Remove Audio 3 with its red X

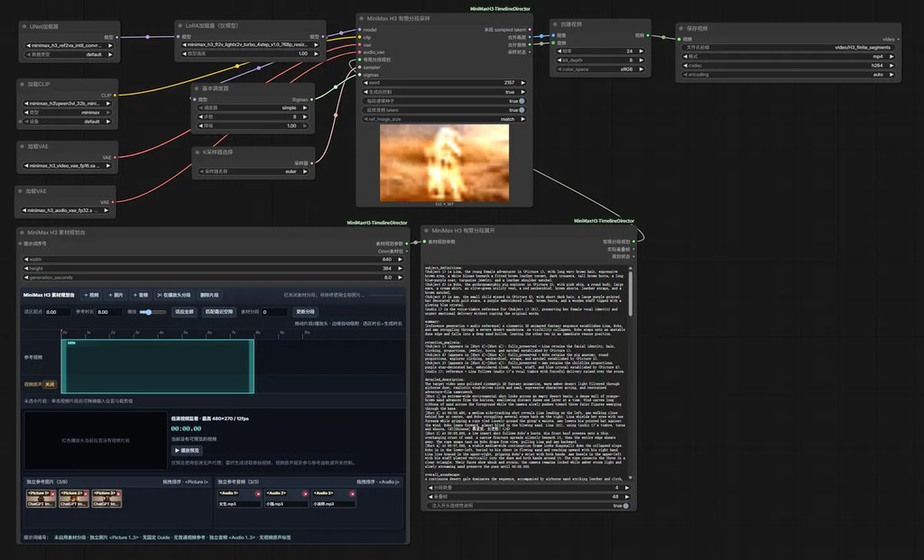tap(352, 493)
